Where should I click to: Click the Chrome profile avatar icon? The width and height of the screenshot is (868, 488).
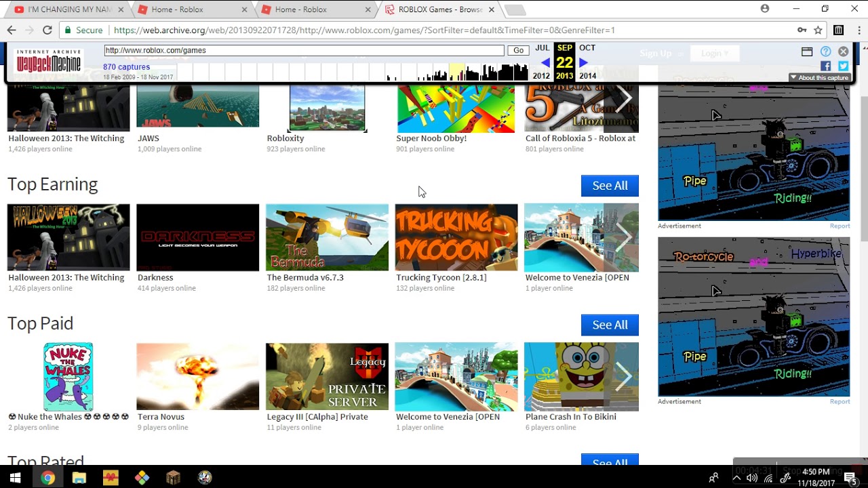point(765,9)
